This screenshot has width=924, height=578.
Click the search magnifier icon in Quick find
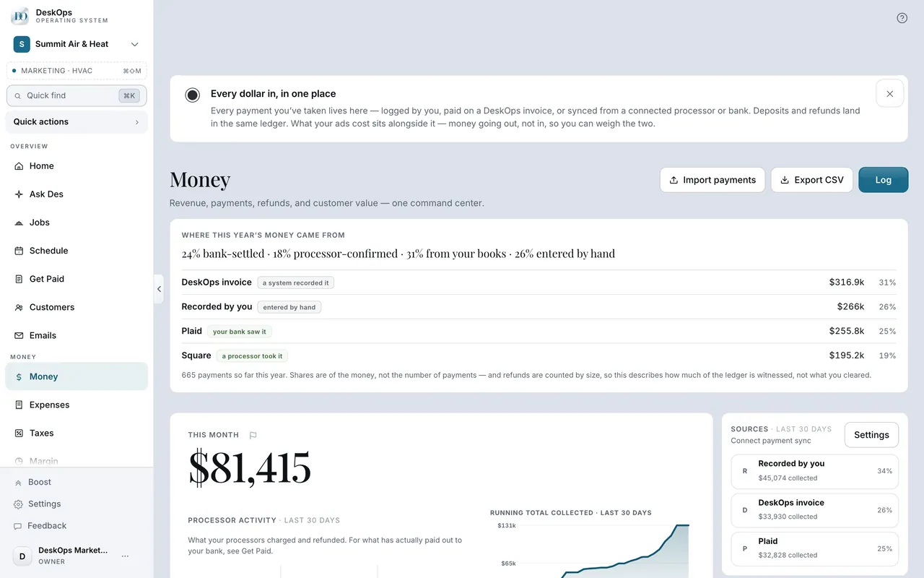[18, 96]
